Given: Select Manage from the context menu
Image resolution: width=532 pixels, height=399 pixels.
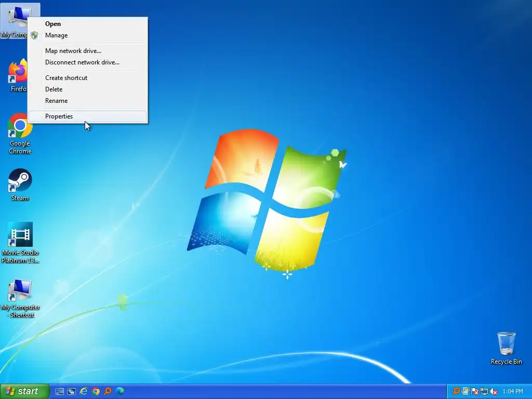Looking at the screenshot, I should (88, 35).
